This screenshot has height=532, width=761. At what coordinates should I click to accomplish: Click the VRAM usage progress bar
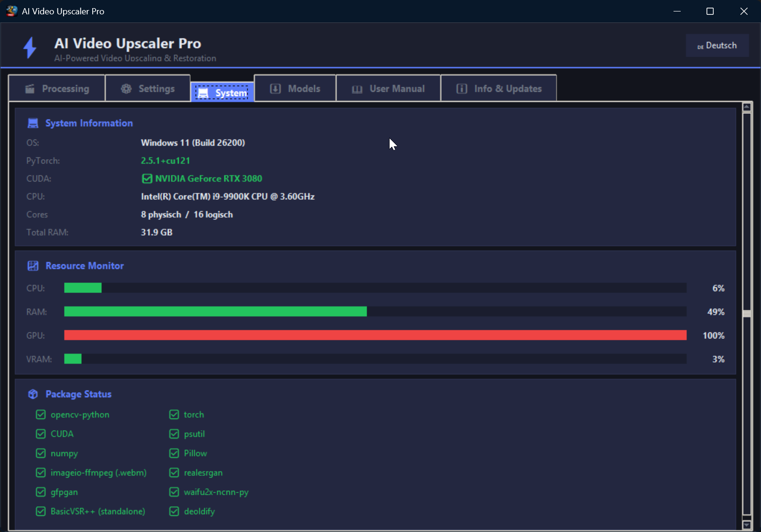click(375, 359)
